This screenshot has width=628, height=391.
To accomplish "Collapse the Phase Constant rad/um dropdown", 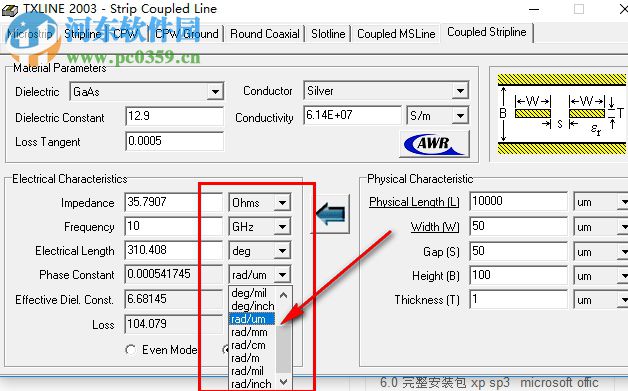I will 282,275.
